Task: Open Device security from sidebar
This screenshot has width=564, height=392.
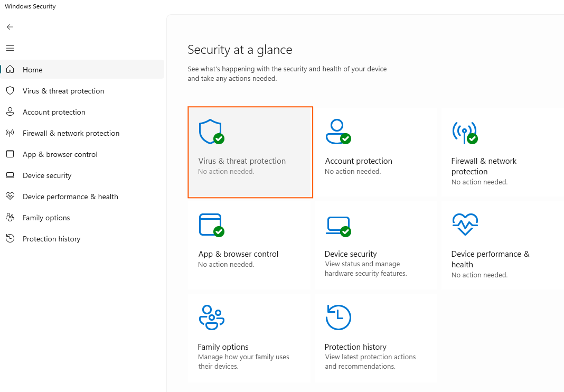Action: point(82,175)
